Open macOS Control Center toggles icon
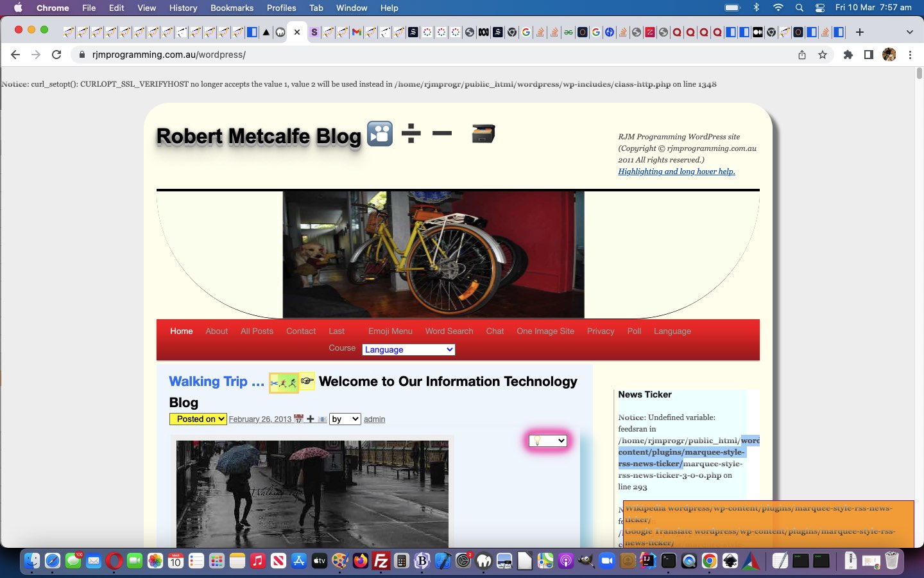Image resolution: width=924 pixels, height=578 pixels. tap(819, 8)
